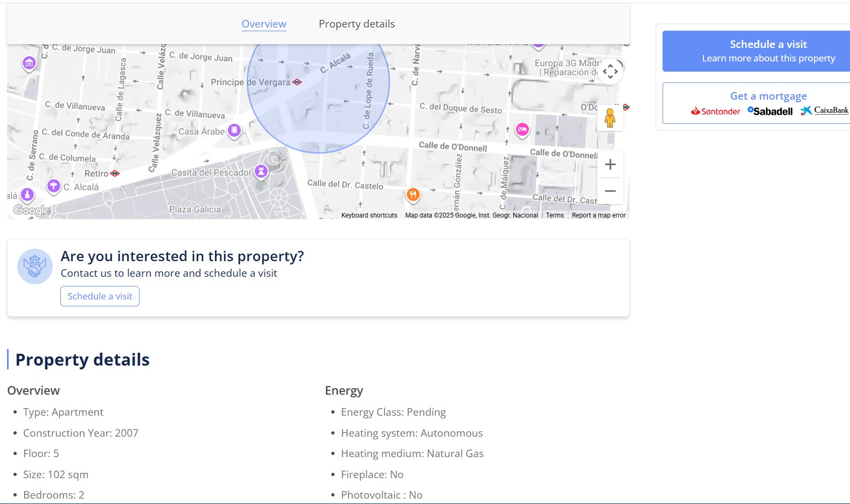The width and height of the screenshot is (850, 504).
Task: Click the map zoom out minus button
Action: 610,191
